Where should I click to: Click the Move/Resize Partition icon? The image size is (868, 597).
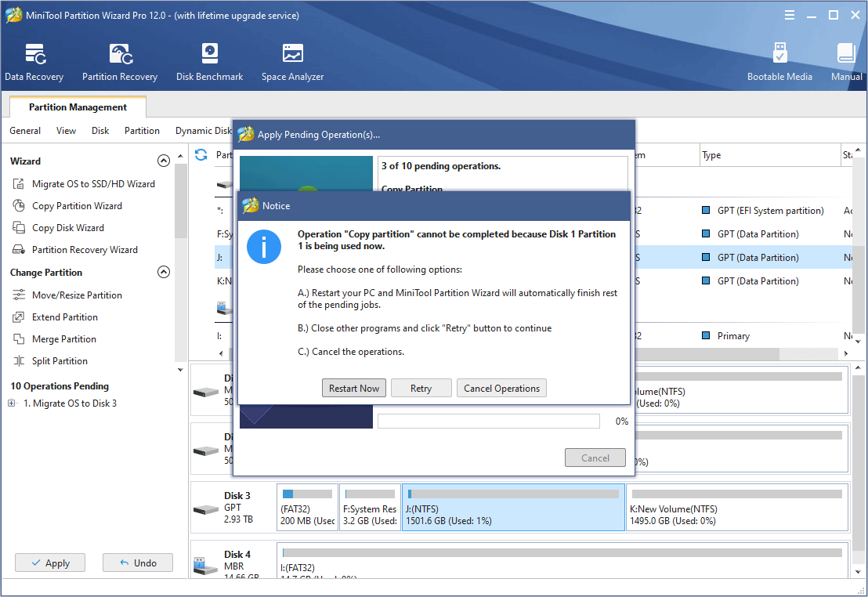pyautogui.click(x=18, y=295)
